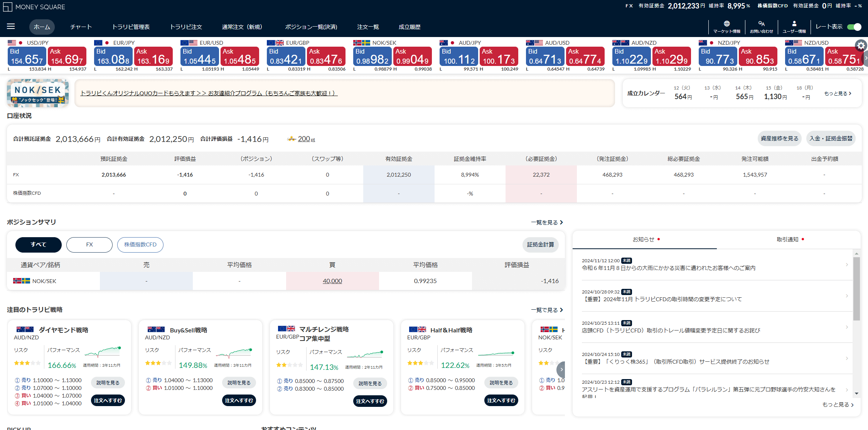Image resolution: width=868 pixels, height=430 pixels.
Task: Open the QUO card referral program link
Action: click(209, 93)
